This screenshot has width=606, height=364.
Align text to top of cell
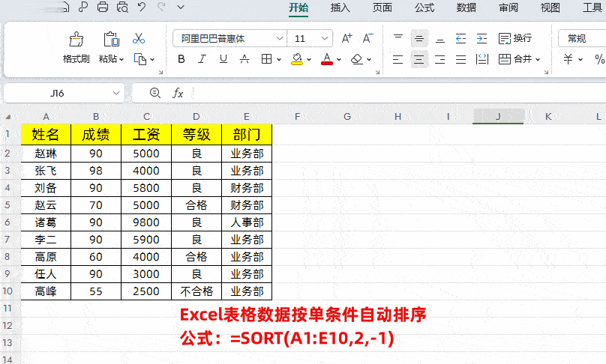pos(398,38)
